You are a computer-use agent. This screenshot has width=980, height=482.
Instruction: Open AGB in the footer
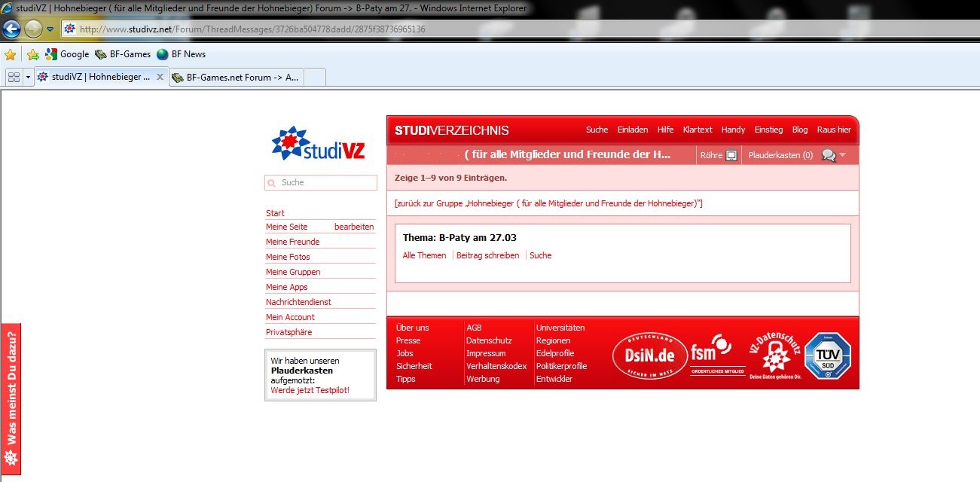(474, 328)
